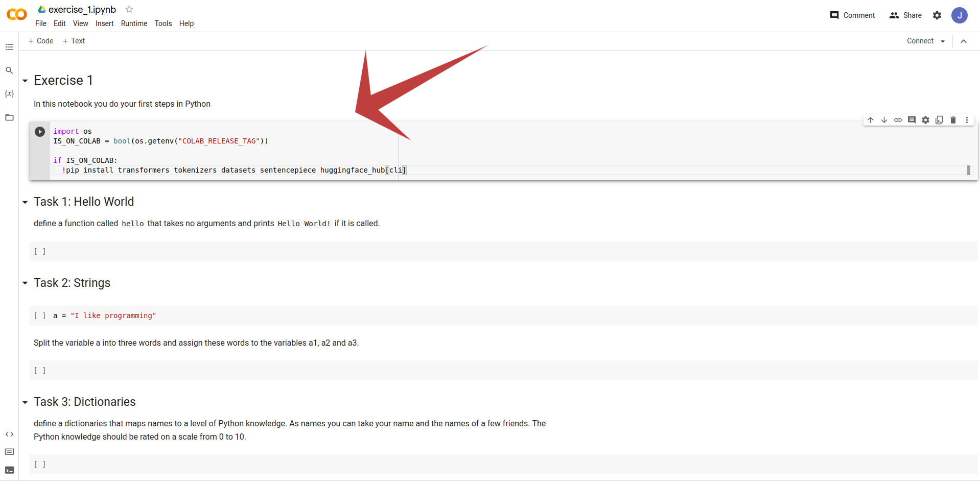This screenshot has width=980, height=484.
Task: Click the scrollbar marker at code cell right
Action: click(969, 170)
